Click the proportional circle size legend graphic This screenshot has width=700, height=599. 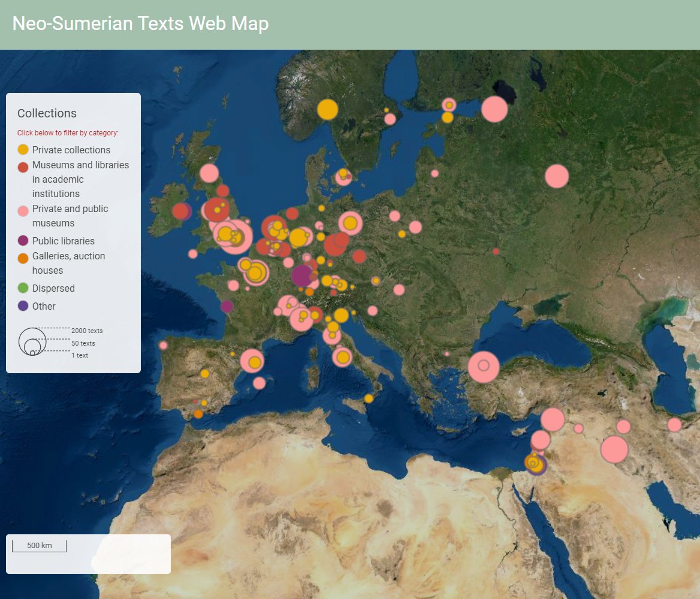(x=32, y=341)
